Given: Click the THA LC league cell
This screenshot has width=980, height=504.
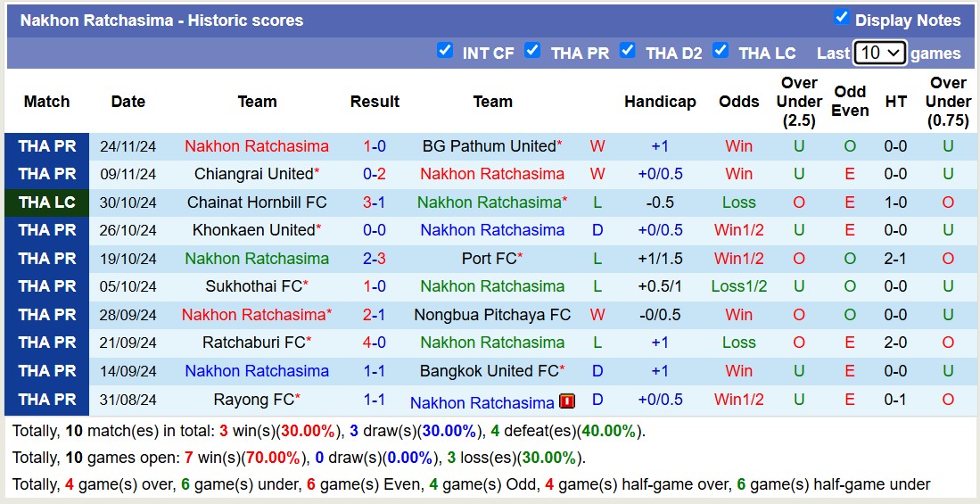Looking at the screenshot, I should pyautogui.click(x=47, y=202).
